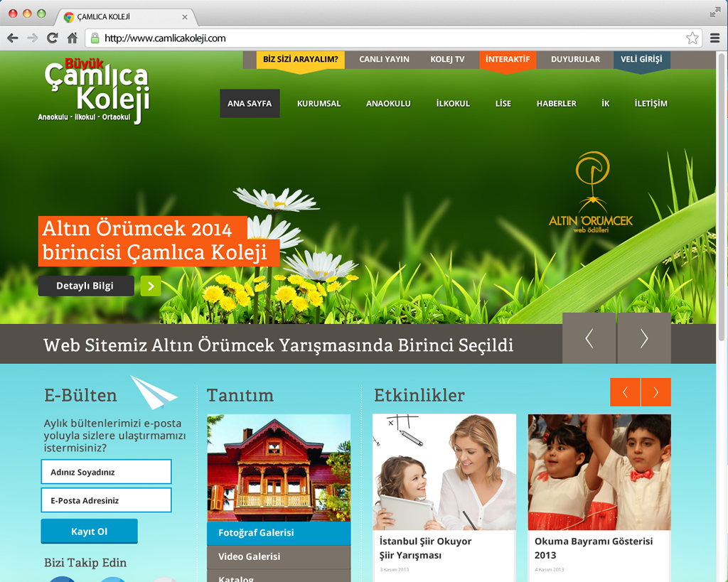Click the green arrow next to Detaylı Bilgi

coord(151,286)
